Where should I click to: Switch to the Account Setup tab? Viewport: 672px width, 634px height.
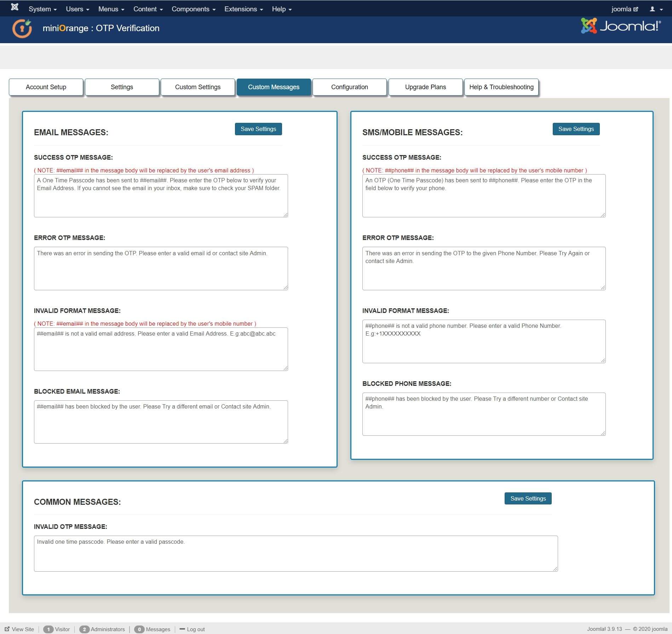tap(46, 87)
